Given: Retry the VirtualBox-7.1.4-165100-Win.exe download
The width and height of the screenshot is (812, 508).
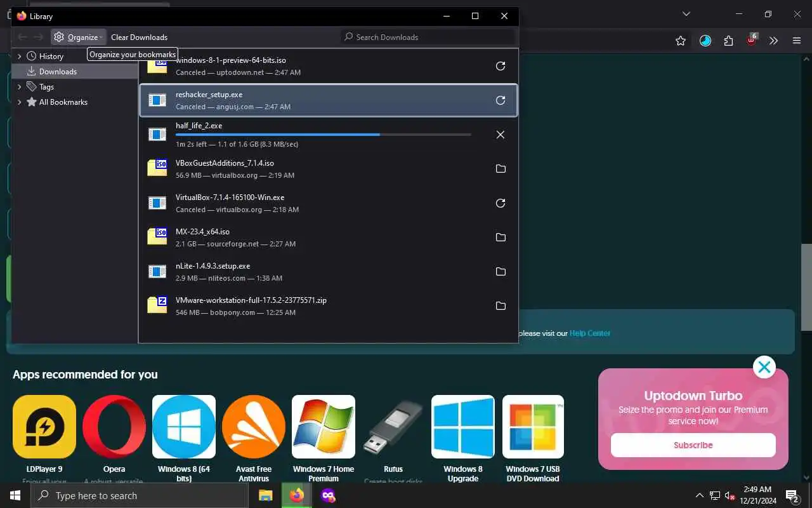Looking at the screenshot, I should [x=501, y=203].
